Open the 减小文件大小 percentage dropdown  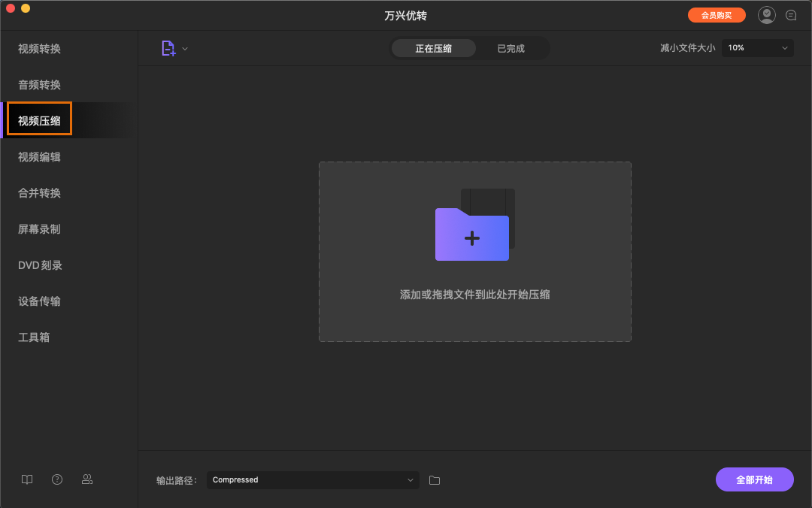click(757, 47)
